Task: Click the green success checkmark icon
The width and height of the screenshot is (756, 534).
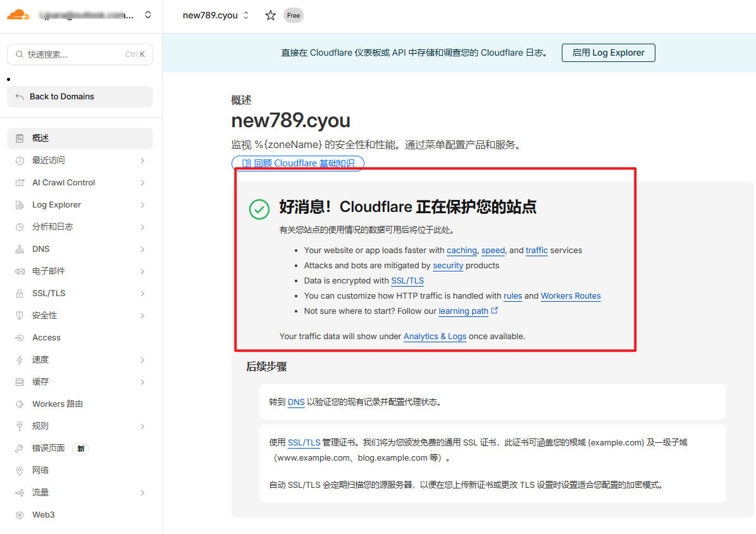Action: (x=259, y=209)
